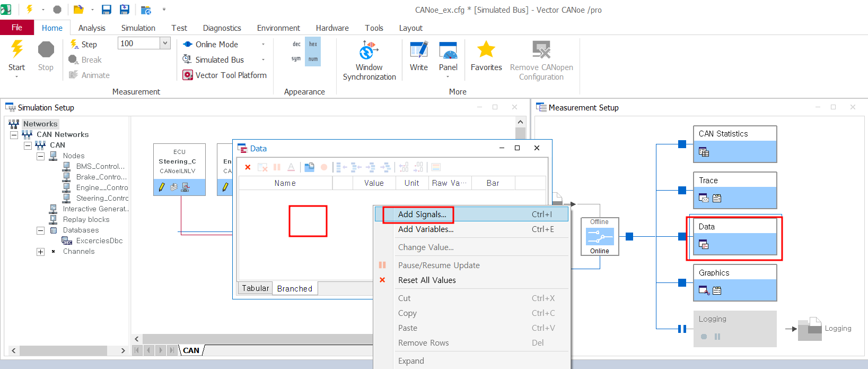Viewport: 868px width, 369px height.
Task: Select Add Variables... in context menu
Action: click(x=472, y=229)
